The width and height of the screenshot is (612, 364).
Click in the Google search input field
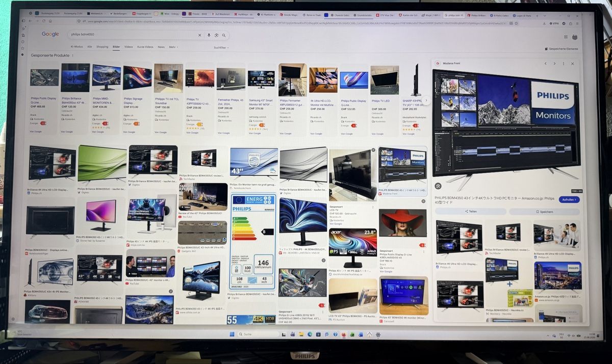click(x=133, y=35)
